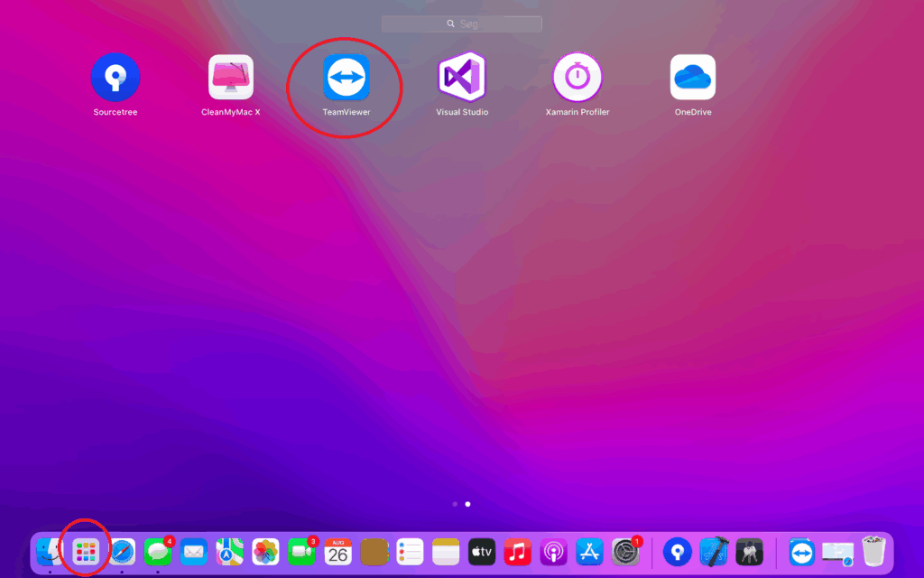Open Safari from the Dock
924x578 pixels.
click(122, 551)
